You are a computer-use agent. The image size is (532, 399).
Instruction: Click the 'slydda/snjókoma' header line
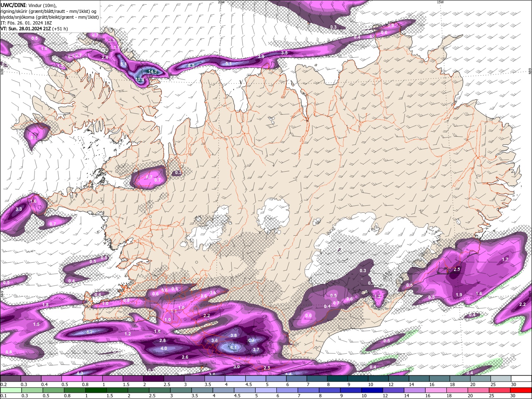tap(50, 17)
